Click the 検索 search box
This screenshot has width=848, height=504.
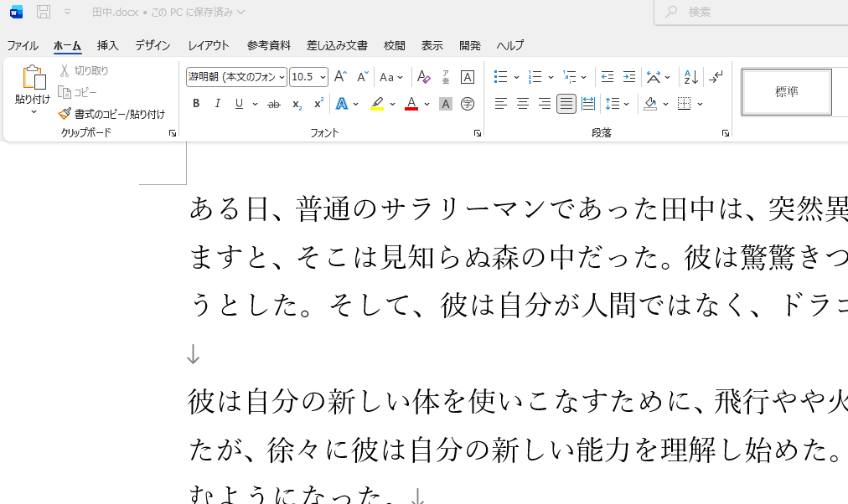coord(752,12)
